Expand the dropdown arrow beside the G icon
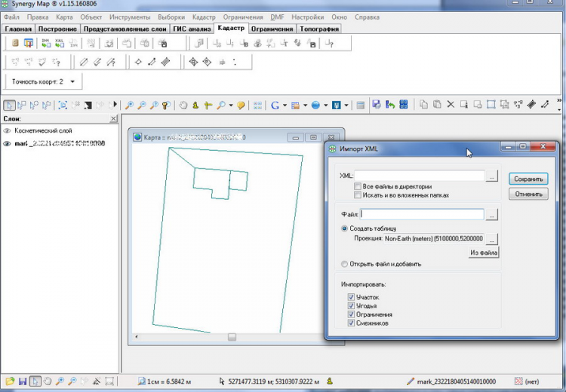The image size is (566, 392). [285, 106]
